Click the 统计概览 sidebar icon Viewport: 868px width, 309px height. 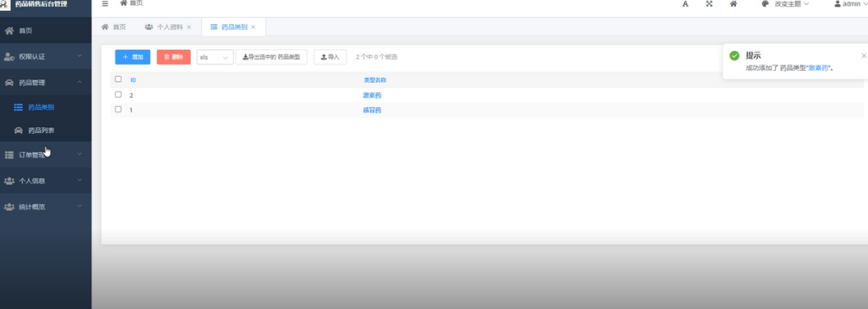coord(9,206)
